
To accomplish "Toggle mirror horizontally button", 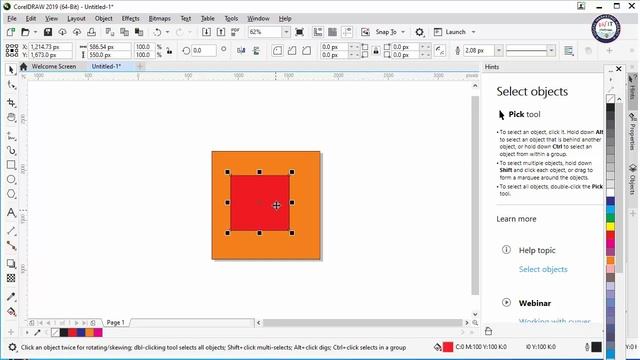I will (x=241, y=51).
